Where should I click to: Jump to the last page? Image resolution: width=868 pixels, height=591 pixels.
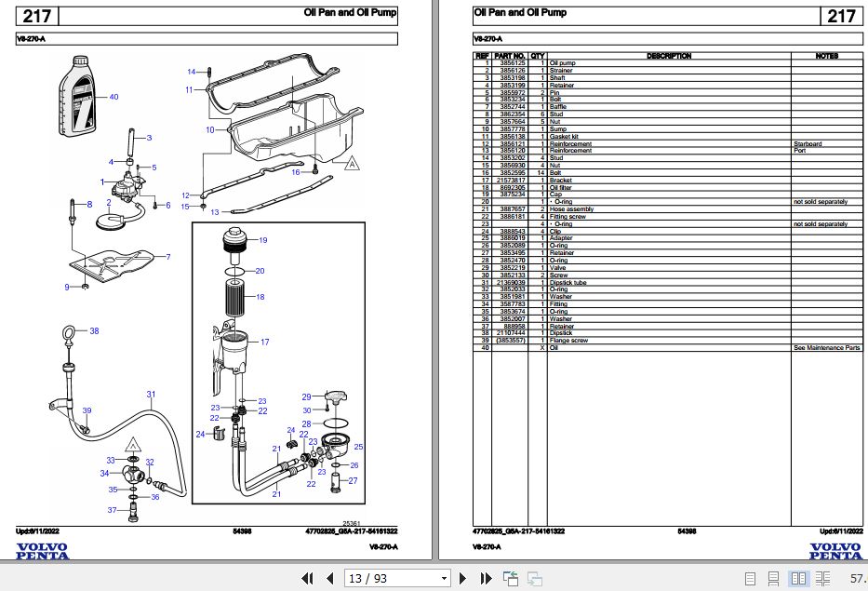click(x=486, y=579)
